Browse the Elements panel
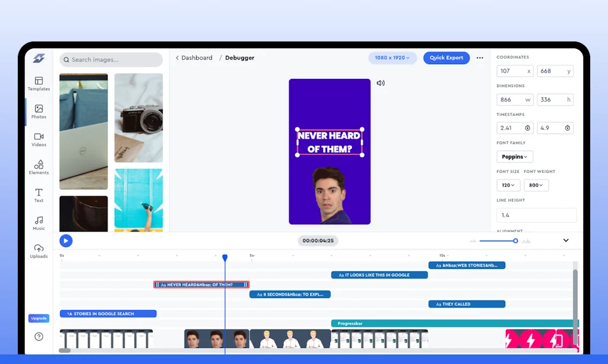This screenshot has height=364, width=608. 39,168
